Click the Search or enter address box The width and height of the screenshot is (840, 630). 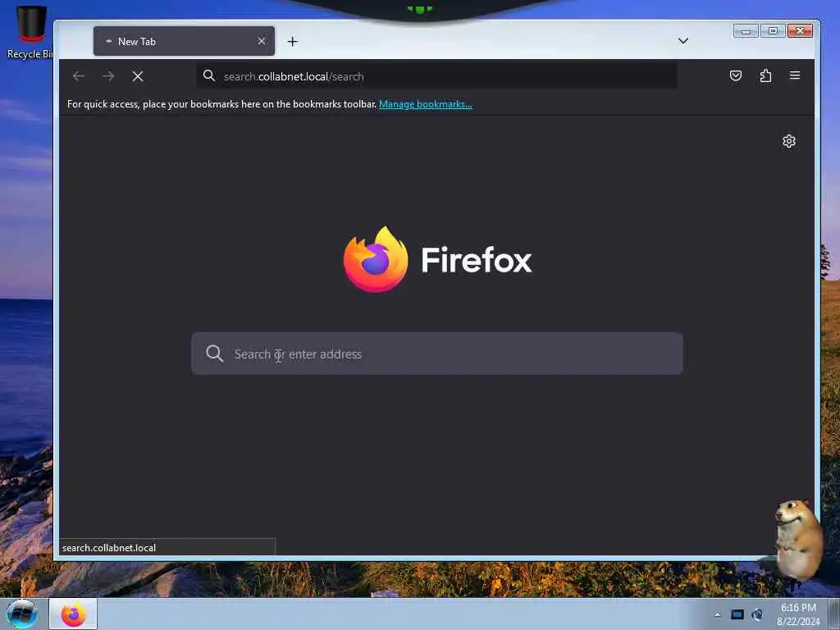437,354
